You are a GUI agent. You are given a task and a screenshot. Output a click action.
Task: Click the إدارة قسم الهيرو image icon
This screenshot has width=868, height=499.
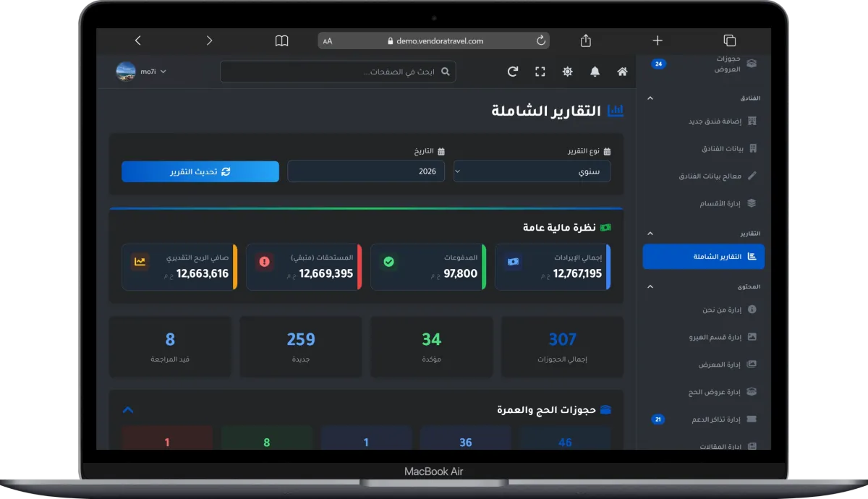pyautogui.click(x=752, y=337)
